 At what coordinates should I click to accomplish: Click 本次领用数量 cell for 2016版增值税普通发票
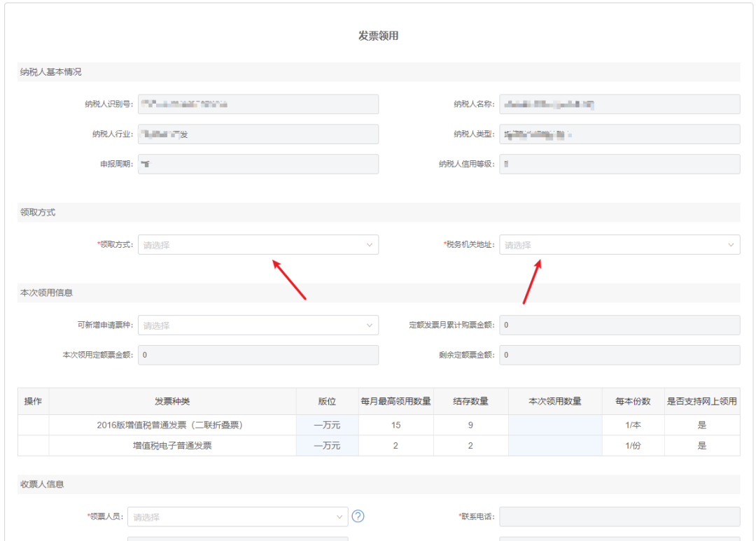555,426
